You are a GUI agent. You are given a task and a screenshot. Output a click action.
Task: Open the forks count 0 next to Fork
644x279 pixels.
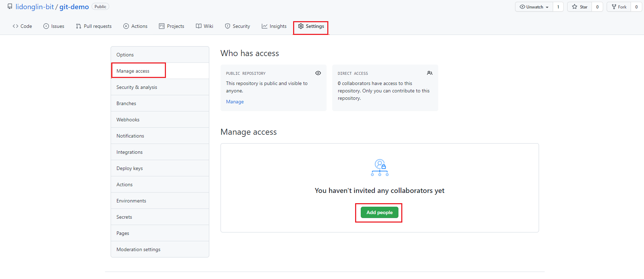click(636, 7)
